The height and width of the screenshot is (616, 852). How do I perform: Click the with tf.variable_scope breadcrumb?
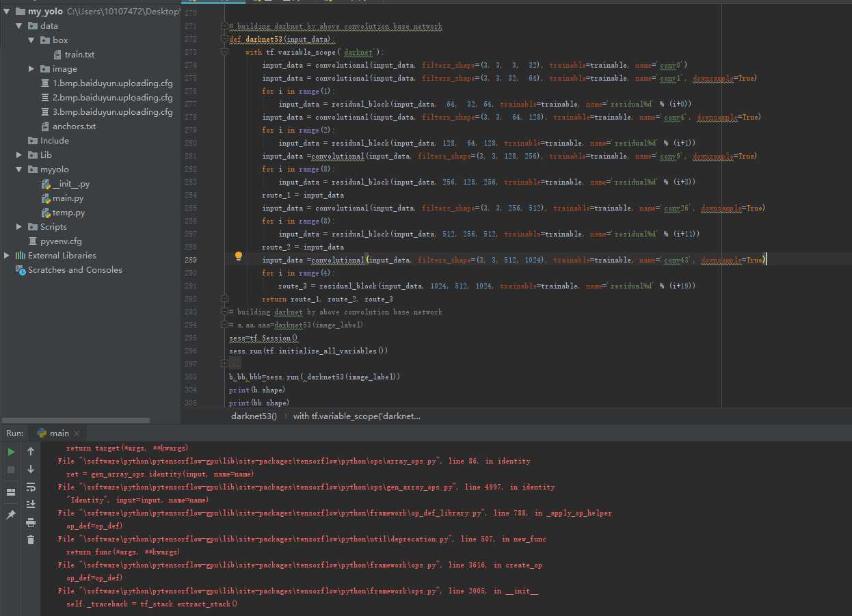[x=357, y=416]
